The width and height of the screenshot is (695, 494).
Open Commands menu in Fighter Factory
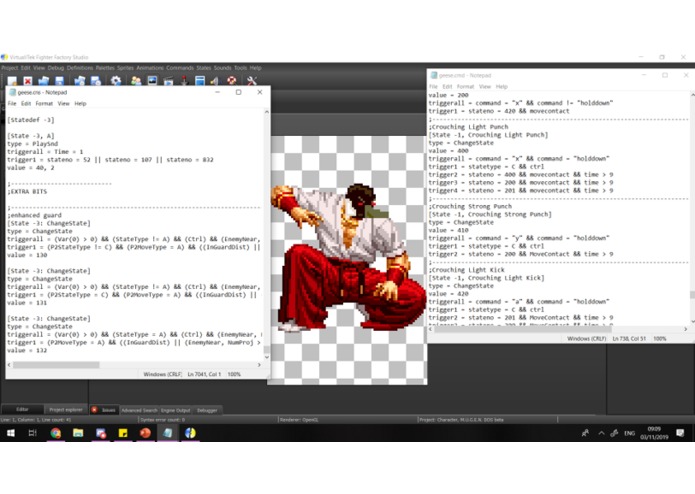(x=180, y=68)
